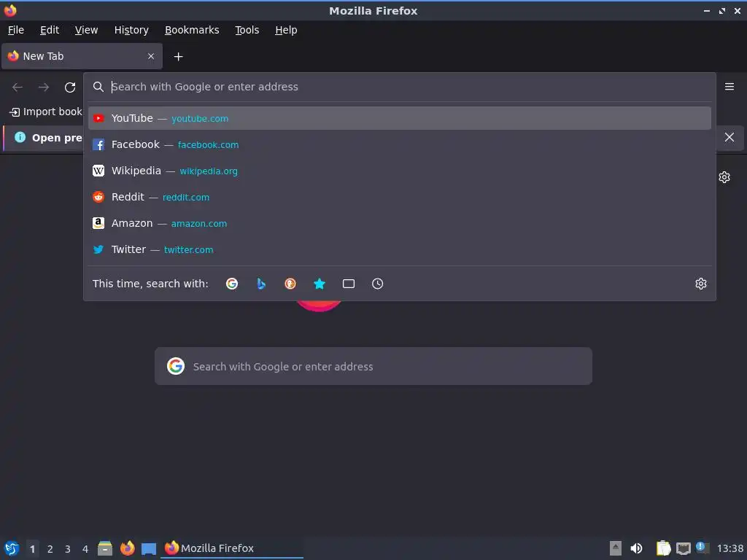
Task: Go back using the back arrow
Action: pos(18,87)
